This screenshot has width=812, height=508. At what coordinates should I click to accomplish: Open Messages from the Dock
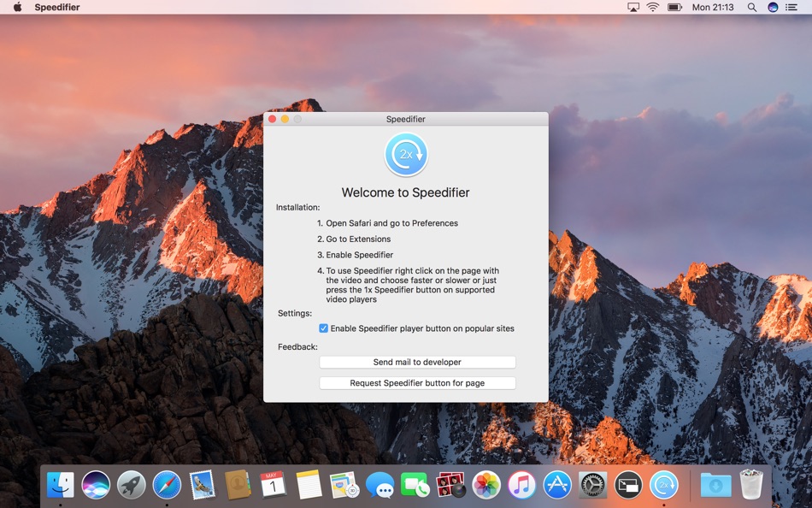click(380, 485)
